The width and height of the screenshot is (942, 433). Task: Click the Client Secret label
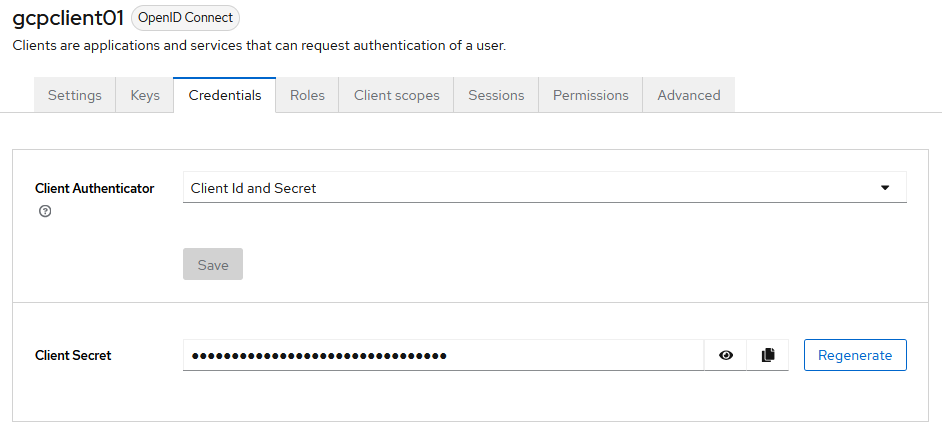pos(73,355)
